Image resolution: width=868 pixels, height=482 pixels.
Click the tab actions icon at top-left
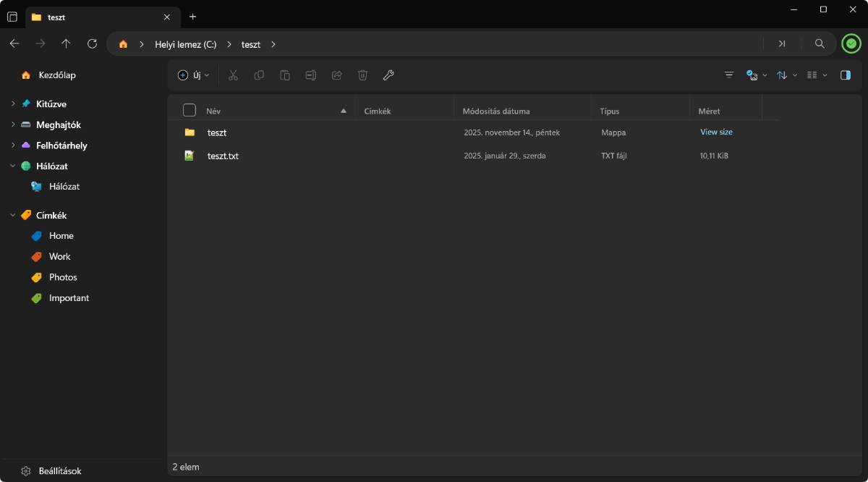tap(12, 17)
